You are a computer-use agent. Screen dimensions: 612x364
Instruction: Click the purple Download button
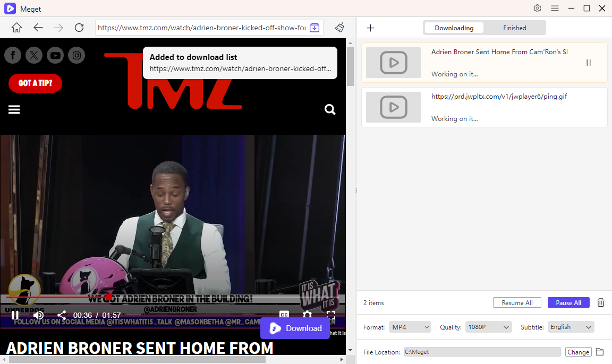tap(295, 328)
